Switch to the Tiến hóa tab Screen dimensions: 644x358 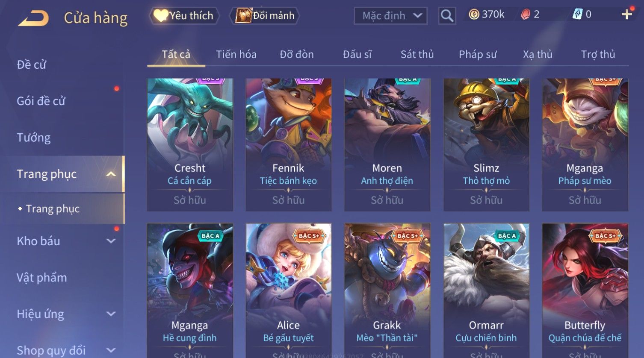coord(236,54)
